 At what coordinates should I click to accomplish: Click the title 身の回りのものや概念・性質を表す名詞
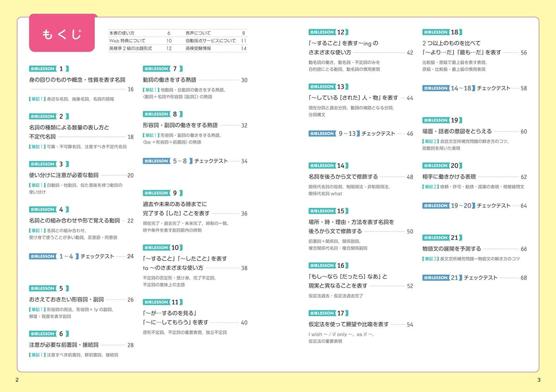tap(77, 80)
